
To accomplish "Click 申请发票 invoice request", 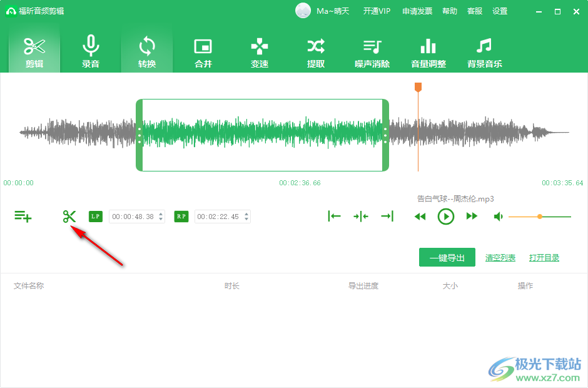I will pos(417,11).
